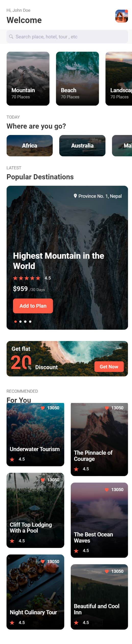Tap heart on Beautiful and Cool Inn
The image size is (132, 644).
pos(107,571)
